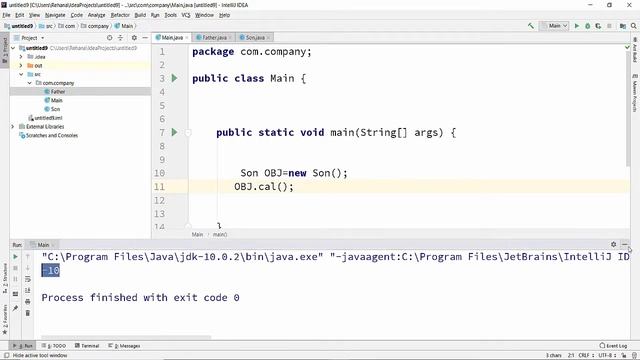Viewport: 640px width, 360px height.
Task: Toggle tool window buttons in status bar corner
Action: click(x=6, y=356)
